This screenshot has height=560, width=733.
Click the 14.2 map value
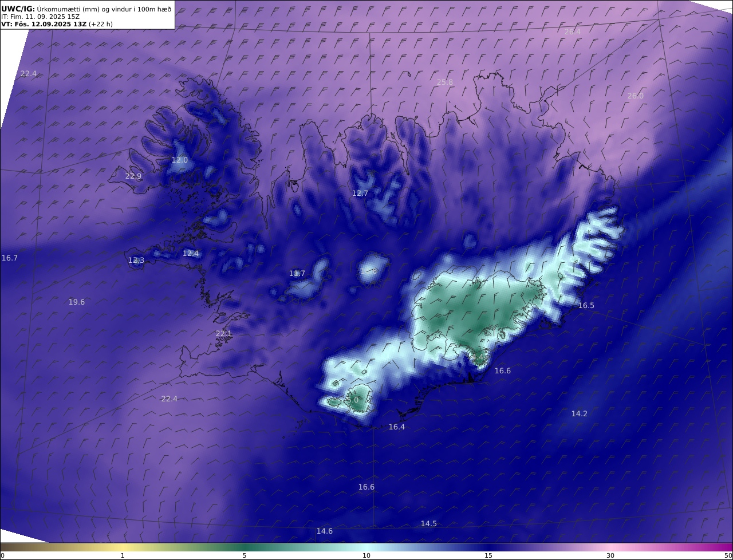(580, 413)
